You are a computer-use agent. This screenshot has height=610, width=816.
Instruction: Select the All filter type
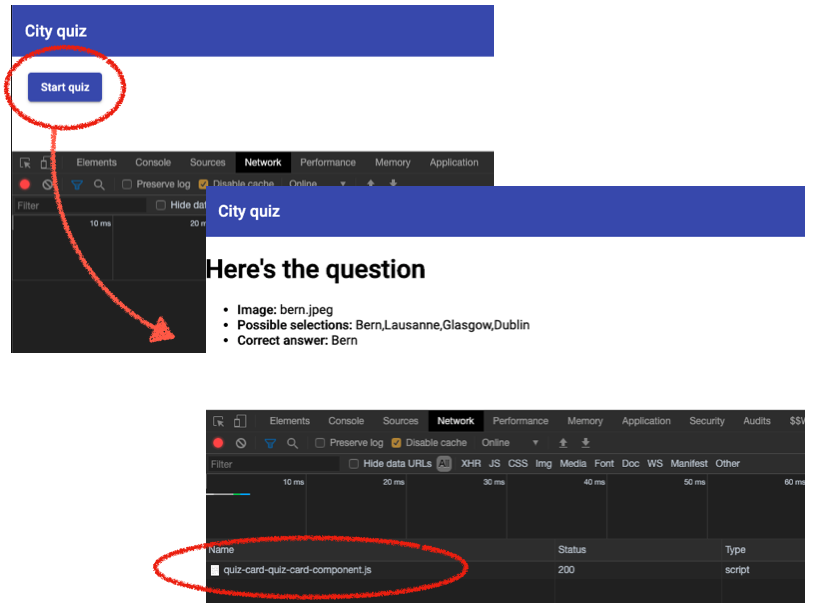(444, 463)
